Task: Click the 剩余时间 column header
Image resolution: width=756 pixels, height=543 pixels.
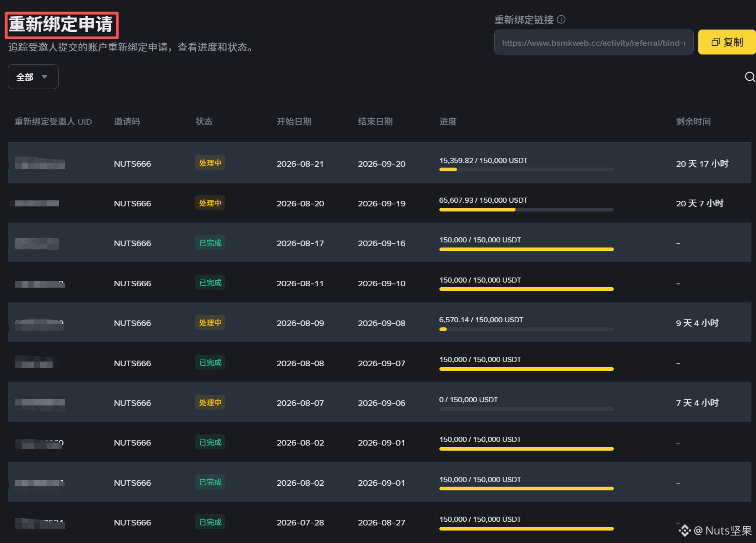Action: (x=693, y=121)
